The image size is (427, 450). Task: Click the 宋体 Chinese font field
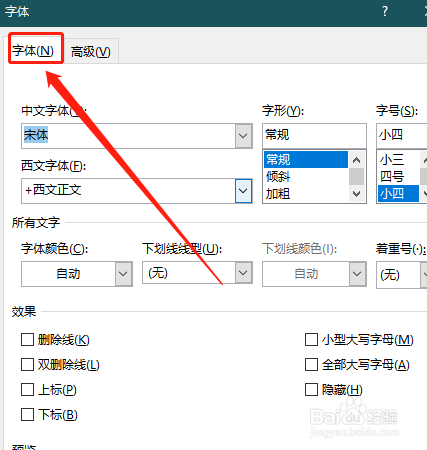128,136
